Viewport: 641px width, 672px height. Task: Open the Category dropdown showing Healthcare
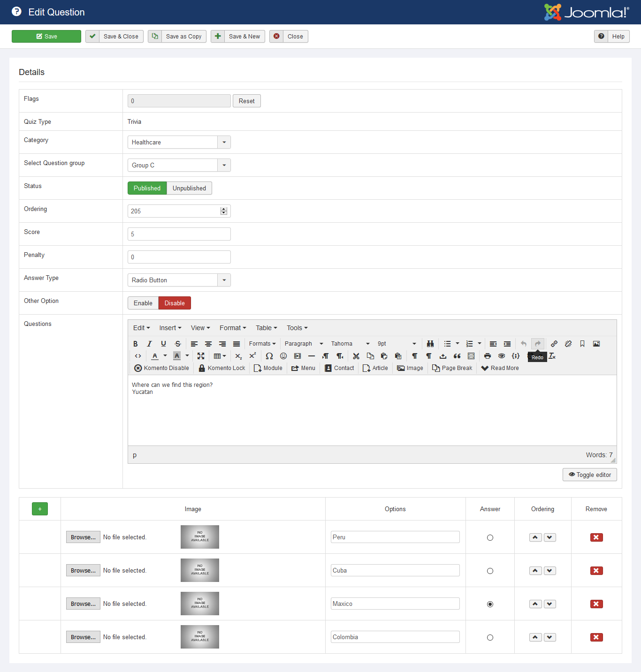tap(179, 142)
